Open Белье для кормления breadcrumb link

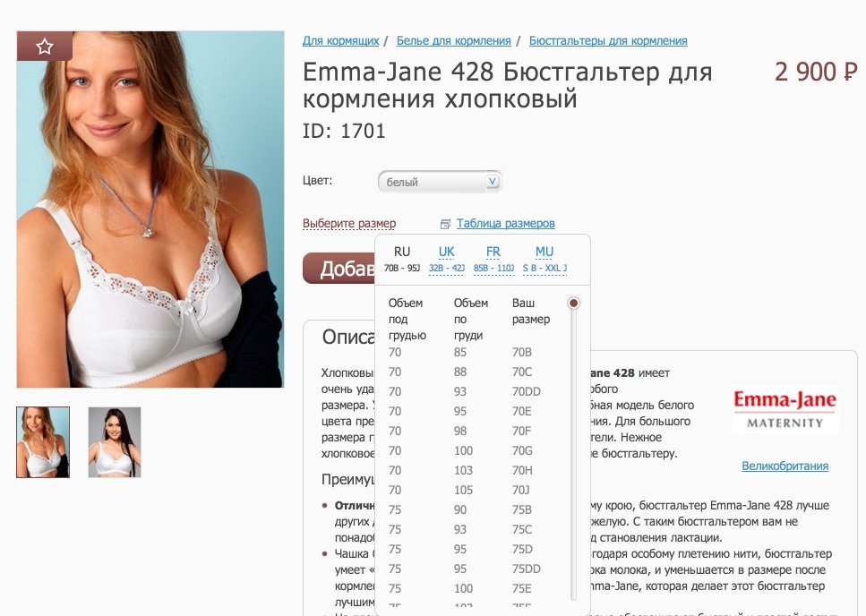[453, 40]
